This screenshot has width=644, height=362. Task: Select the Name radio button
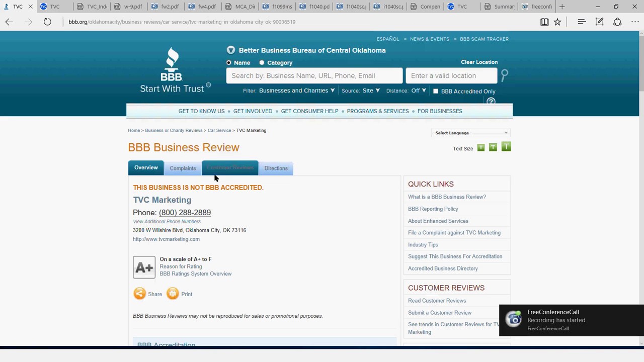pyautogui.click(x=229, y=63)
